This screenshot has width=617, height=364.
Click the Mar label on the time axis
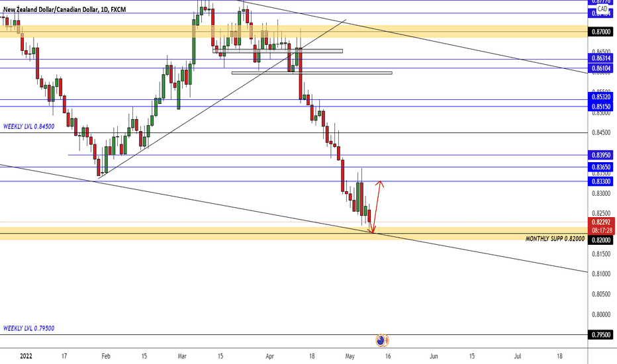(182, 357)
